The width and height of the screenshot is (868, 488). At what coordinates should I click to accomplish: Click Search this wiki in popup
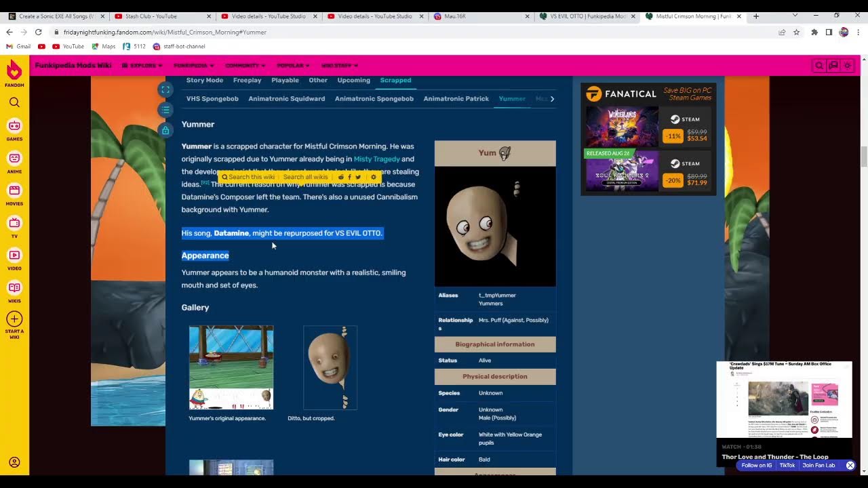coord(248,177)
